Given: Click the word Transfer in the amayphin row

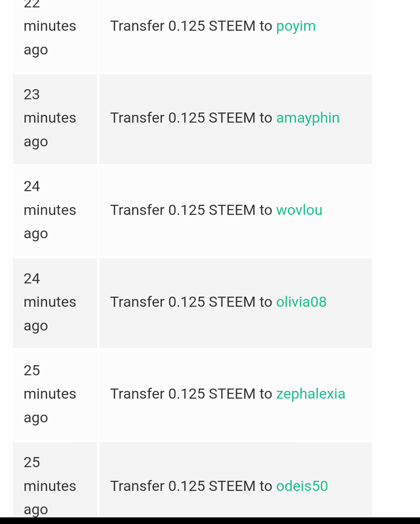Looking at the screenshot, I should click(x=137, y=118).
